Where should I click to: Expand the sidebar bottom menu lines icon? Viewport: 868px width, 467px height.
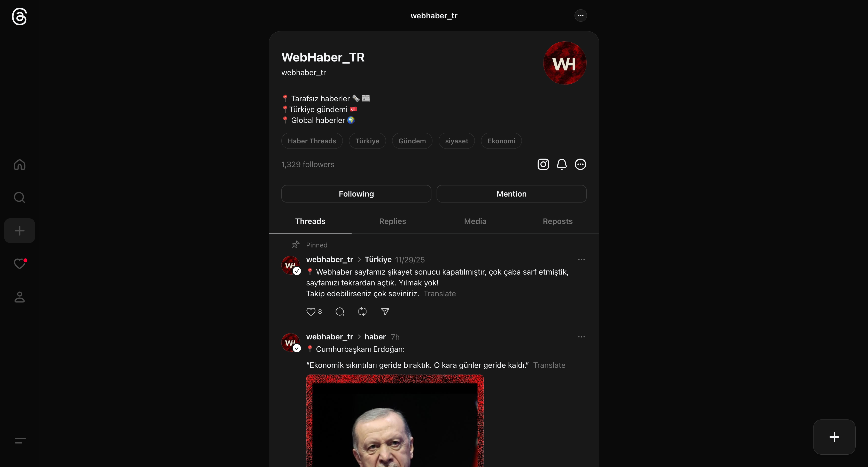(20, 440)
